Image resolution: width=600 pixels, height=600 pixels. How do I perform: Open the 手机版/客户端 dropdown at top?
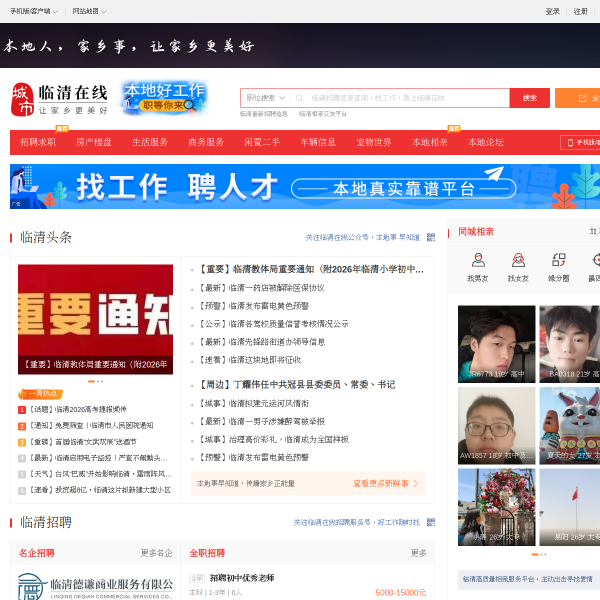34,11
